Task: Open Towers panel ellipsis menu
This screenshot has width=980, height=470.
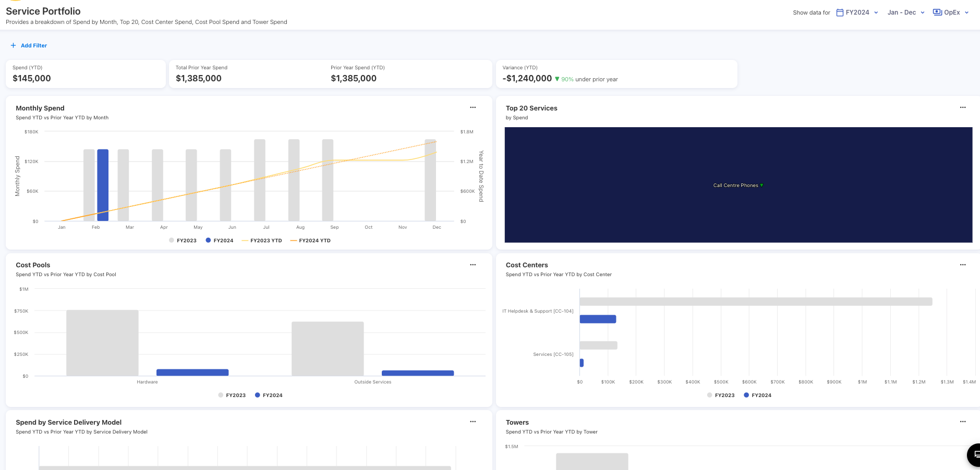Action: pyautogui.click(x=963, y=422)
